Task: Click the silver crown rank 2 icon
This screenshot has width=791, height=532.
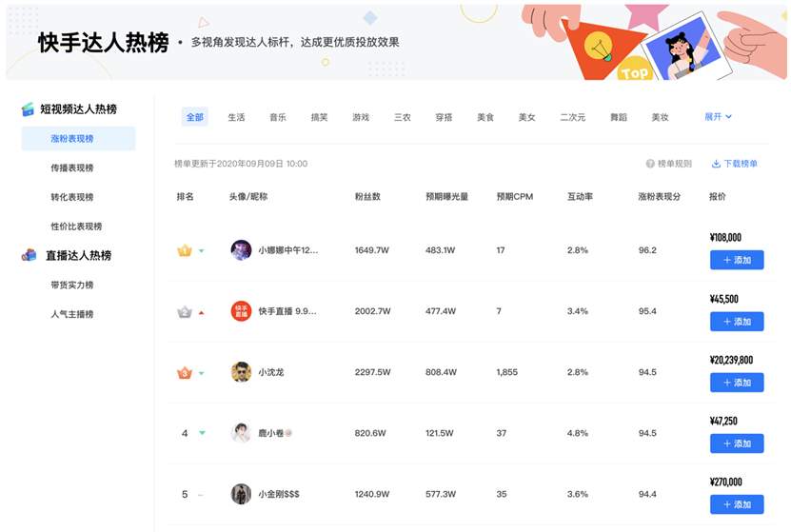Action: [x=185, y=311]
